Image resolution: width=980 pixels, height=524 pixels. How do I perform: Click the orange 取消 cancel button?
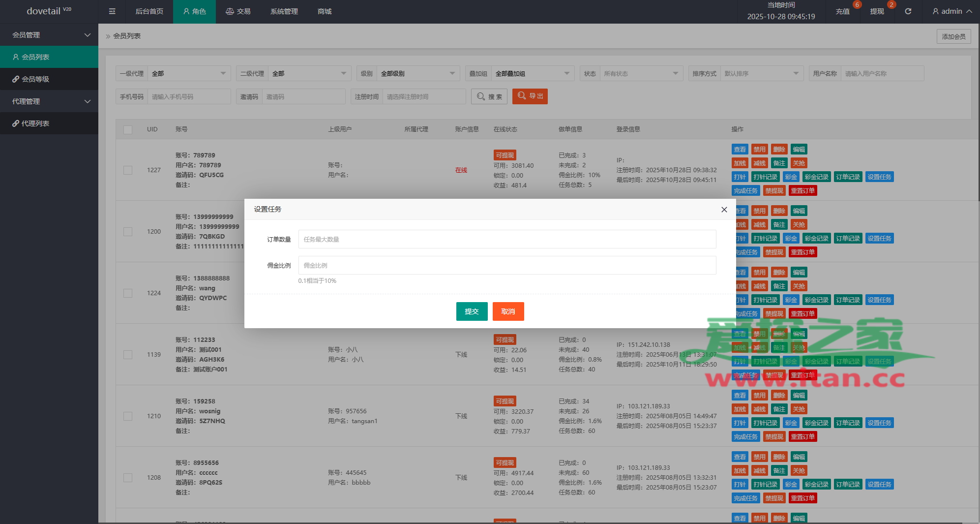pos(508,311)
